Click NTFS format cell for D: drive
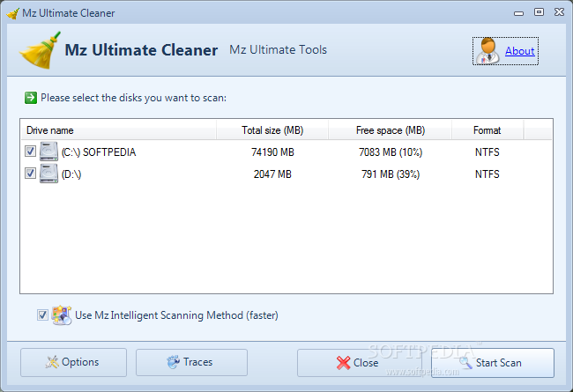The width and height of the screenshot is (573, 392). [x=487, y=174]
